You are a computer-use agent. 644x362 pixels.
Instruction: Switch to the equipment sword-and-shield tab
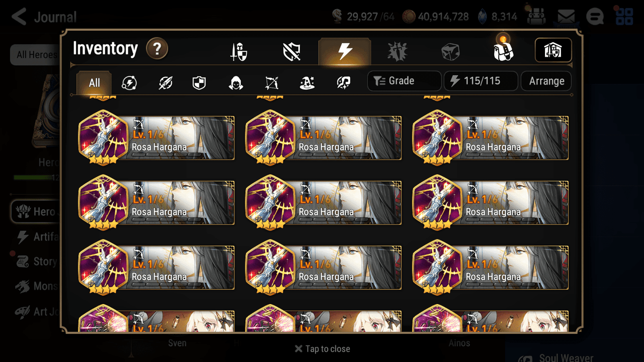pos(239,52)
